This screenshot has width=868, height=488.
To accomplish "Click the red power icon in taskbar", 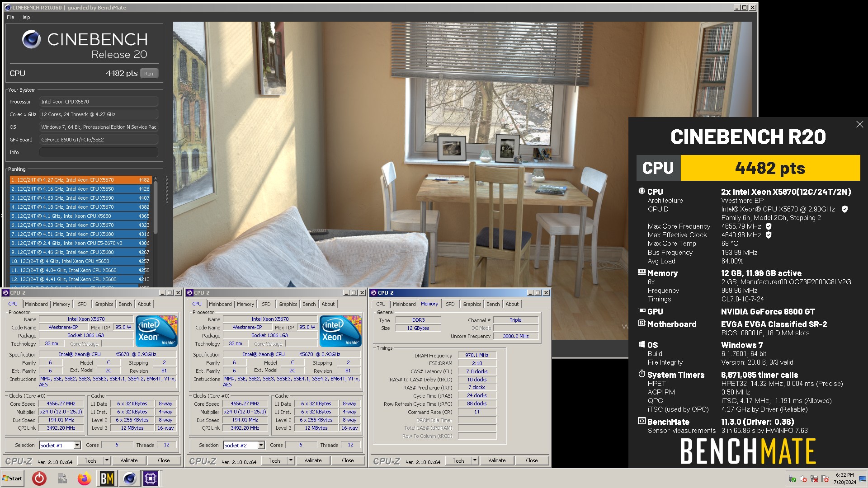I will [x=39, y=479].
